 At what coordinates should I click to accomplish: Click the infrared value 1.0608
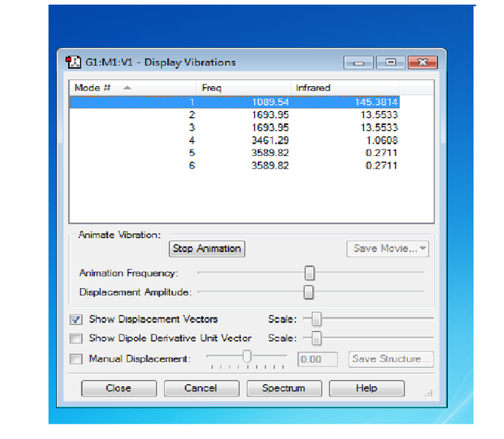[x=382, y=140]
